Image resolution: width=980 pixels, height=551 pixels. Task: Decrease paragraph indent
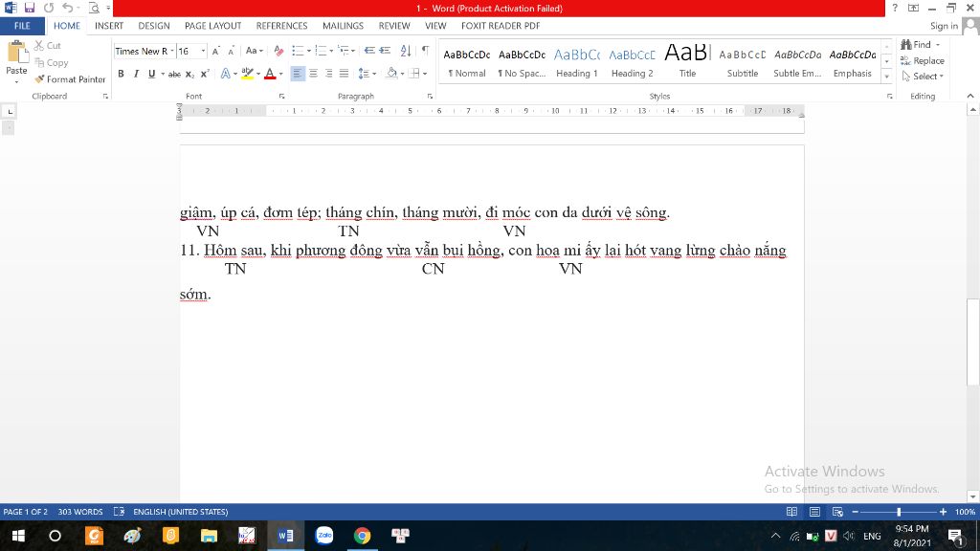369,51
